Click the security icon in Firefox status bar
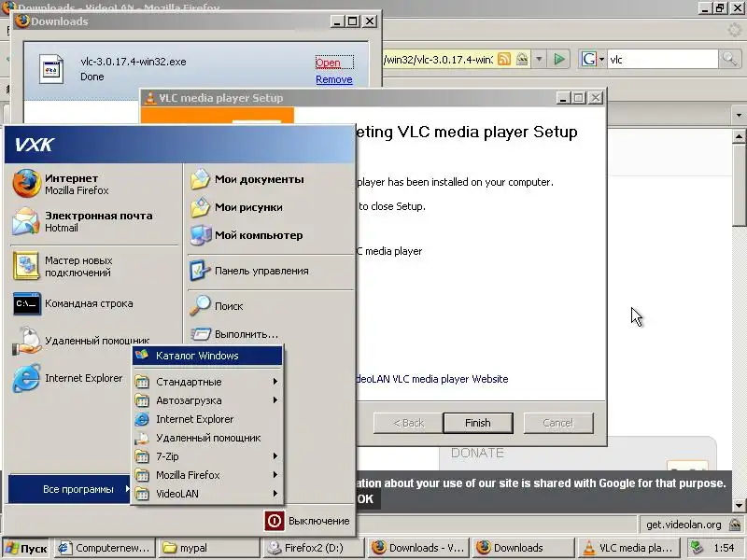The image size is (747, 560). point(735,525)
